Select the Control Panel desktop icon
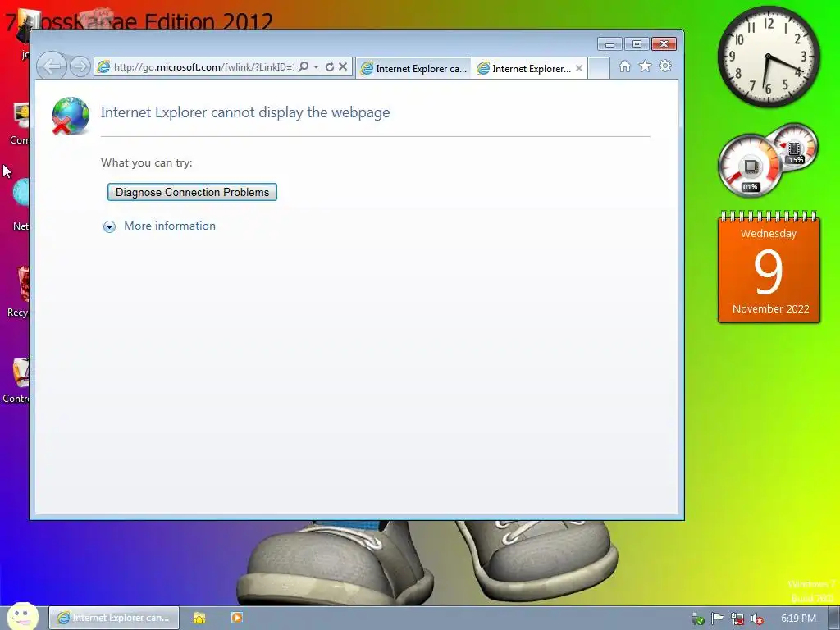Image resolution: width=840 pixels, height=630 pixels. (x=17, y=381)
